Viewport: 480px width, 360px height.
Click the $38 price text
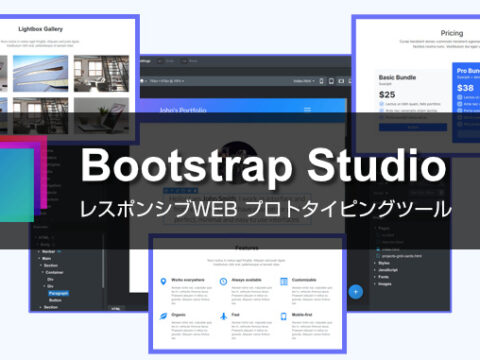(465, 88)
